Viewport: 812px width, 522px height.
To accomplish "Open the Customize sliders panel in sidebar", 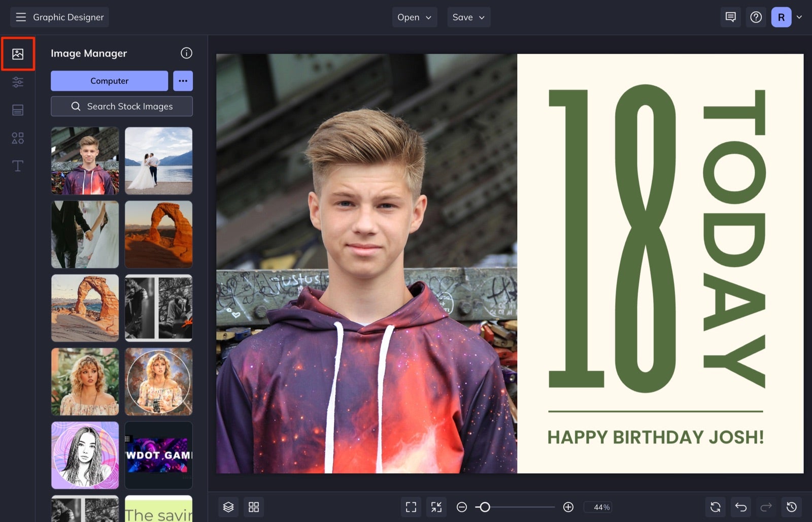I will 18,82.
